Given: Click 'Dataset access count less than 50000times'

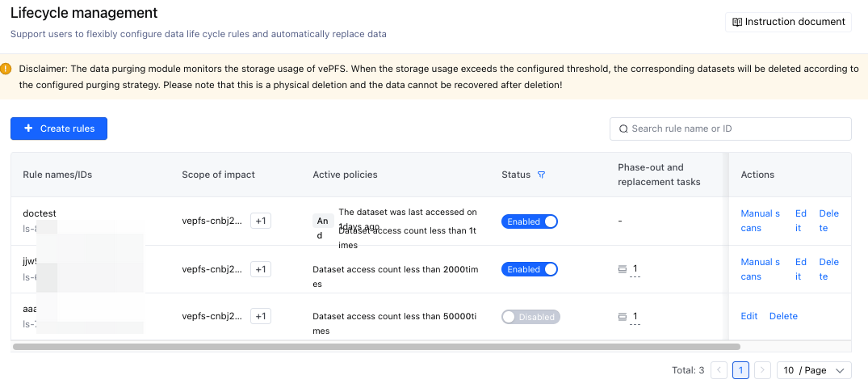Looking at the screenshot, I should point(396,324).
